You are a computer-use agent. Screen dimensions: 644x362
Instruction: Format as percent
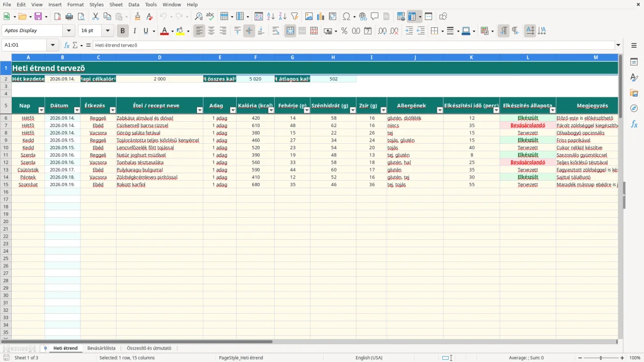tap(344, 31)
